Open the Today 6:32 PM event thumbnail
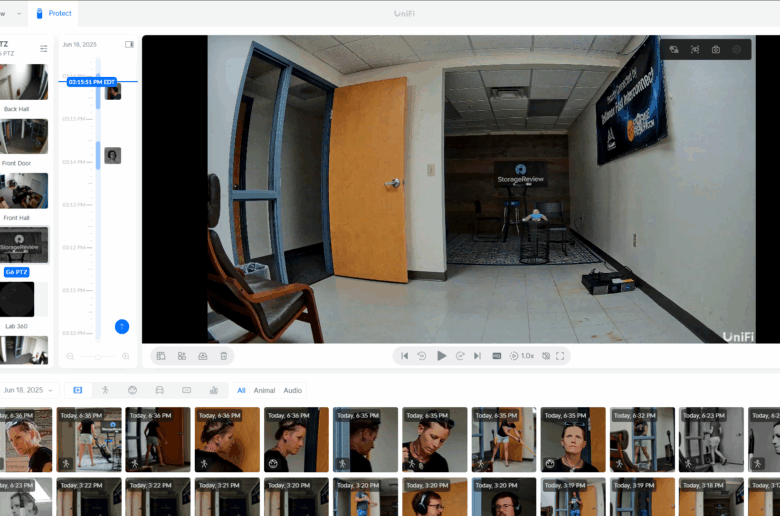 [x=642, y=439]
